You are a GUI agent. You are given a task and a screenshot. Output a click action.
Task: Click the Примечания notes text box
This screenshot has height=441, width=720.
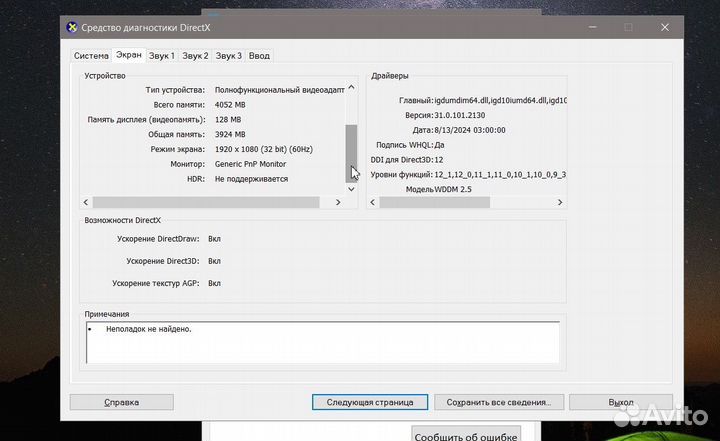pyautogui.click(x=323, y=342)
